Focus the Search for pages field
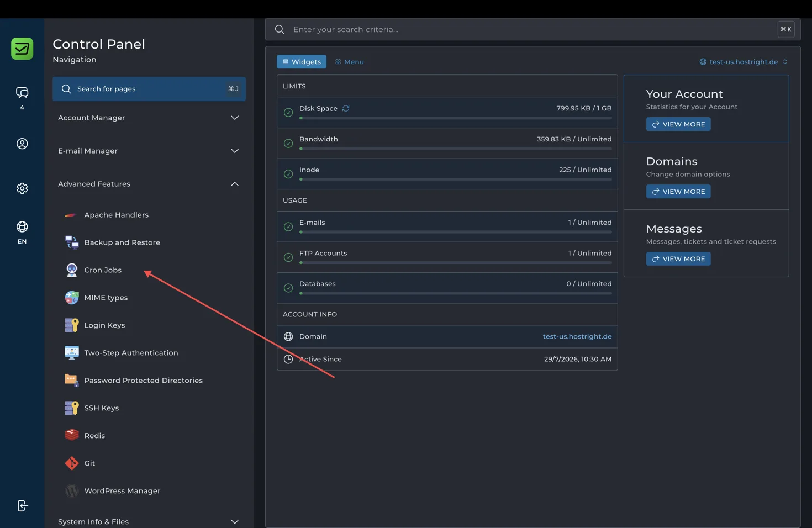Screen dimensions: 812x528 [149, 89]
